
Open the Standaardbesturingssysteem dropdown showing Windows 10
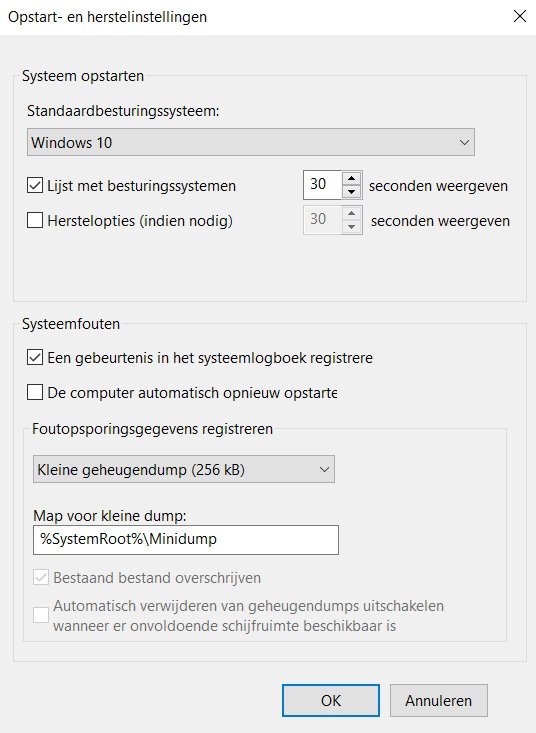(250, 142)
